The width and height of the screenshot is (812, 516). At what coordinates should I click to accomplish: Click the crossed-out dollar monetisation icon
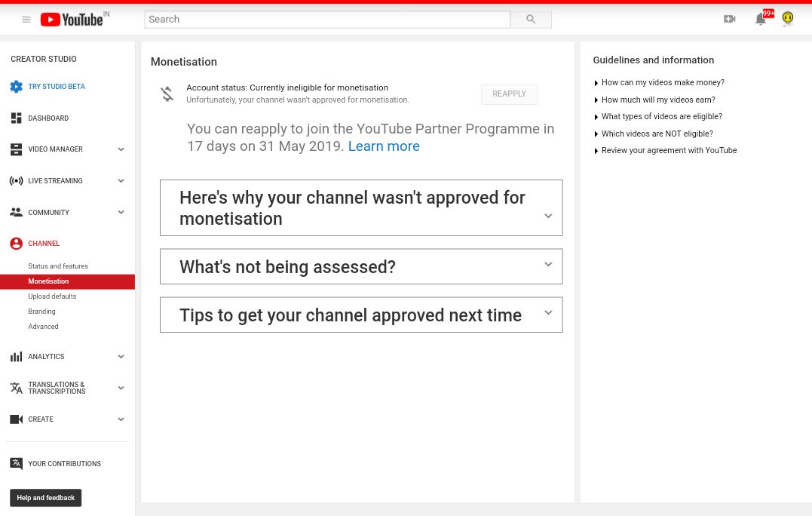tap(167, 94)
